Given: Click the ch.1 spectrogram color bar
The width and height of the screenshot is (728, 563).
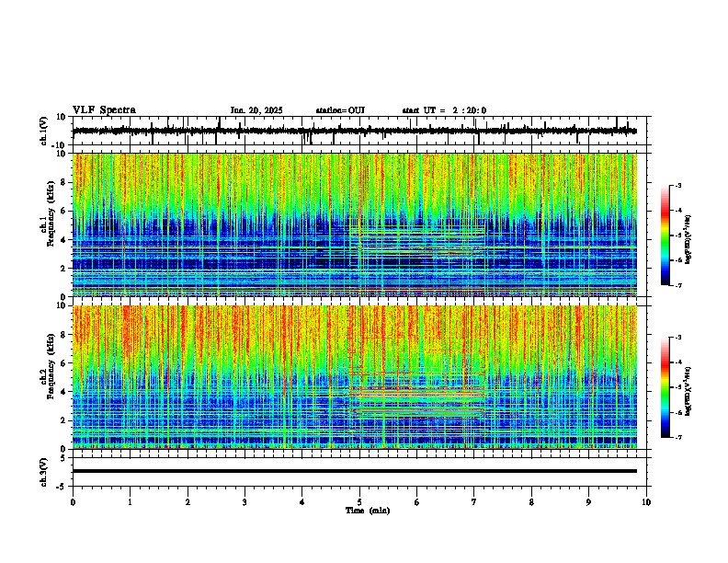Looking at the screenshot, I should click(x=665, y=236).
